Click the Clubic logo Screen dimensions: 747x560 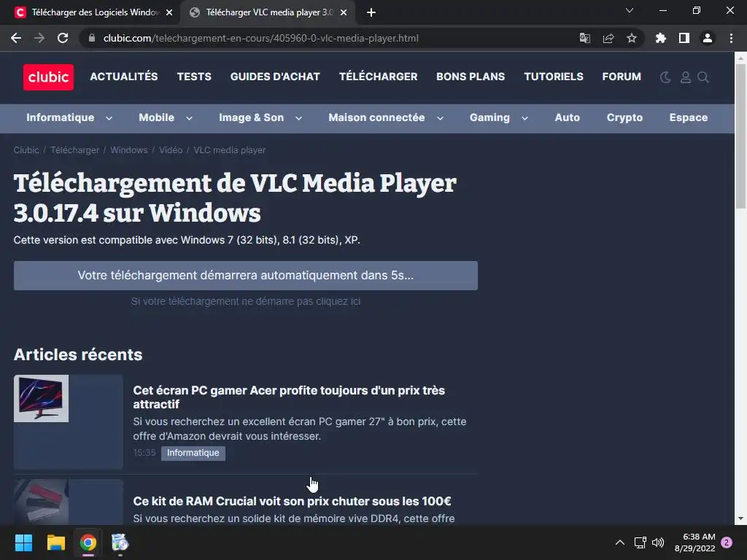click(48, 77)
